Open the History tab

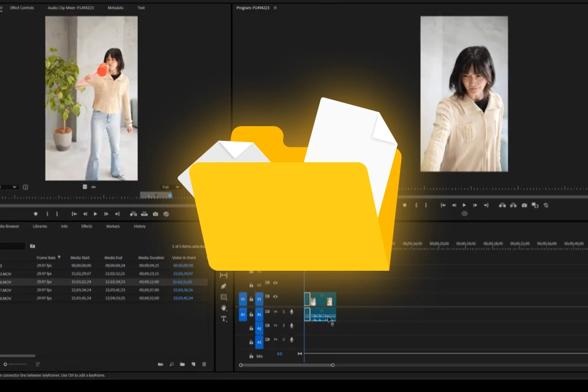pyautogui.click(x=140, y=226)
